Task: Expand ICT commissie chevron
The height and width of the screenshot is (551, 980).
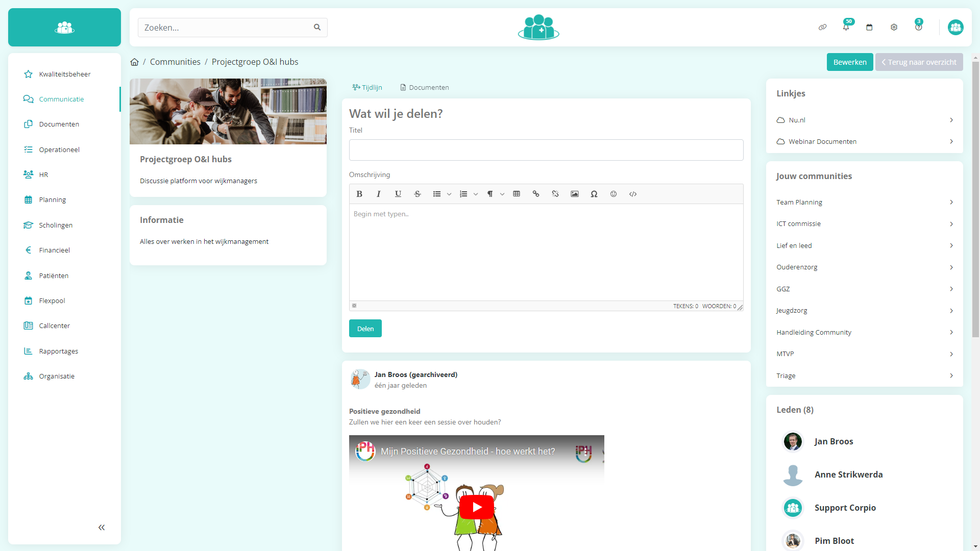Action: [951, 224]
